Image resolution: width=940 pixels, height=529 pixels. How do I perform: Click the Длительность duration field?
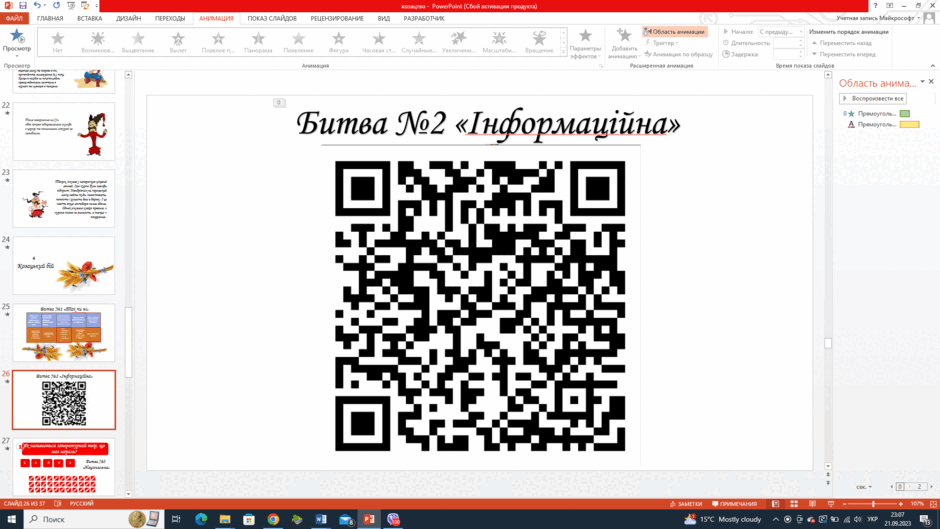(787, 43)
